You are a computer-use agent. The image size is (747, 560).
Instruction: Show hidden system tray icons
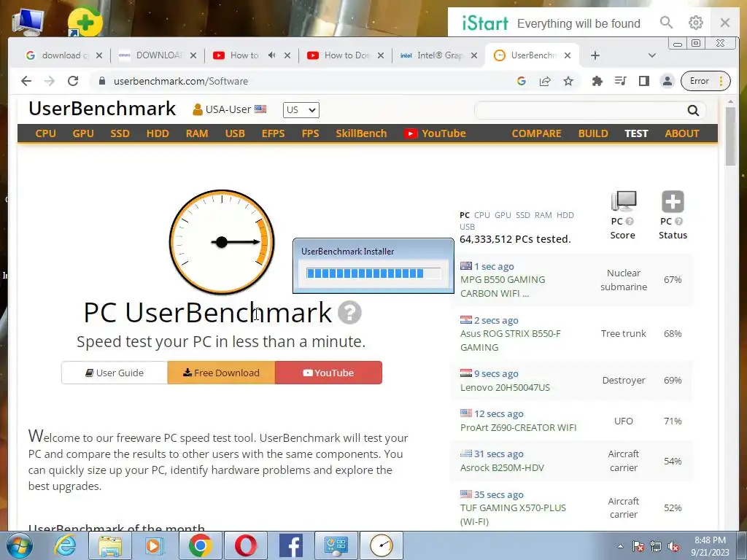(620, 546)
